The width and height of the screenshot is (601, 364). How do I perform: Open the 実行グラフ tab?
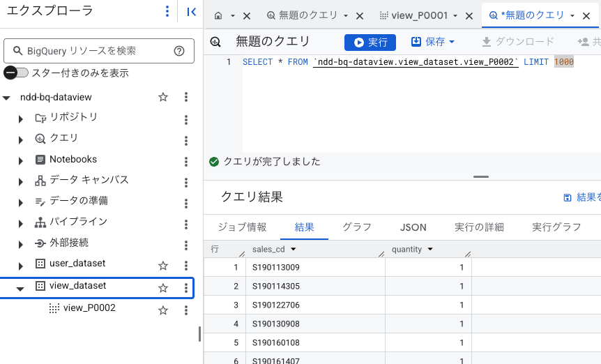[x=556, y=227]
